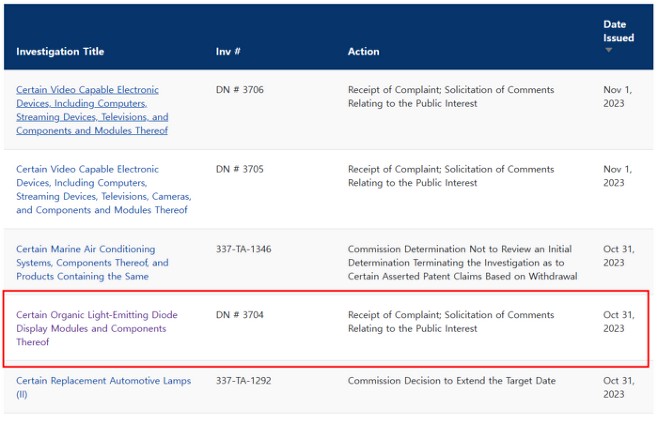658x423 pixels.
Task: Open the Certain Marine Air Conditioning Systems link
Action: coord(92,263)
